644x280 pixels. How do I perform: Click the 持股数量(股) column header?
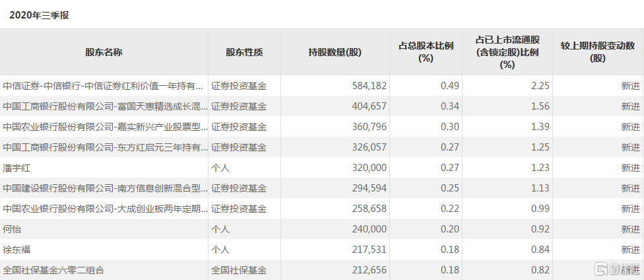click(x=335, y=52)
